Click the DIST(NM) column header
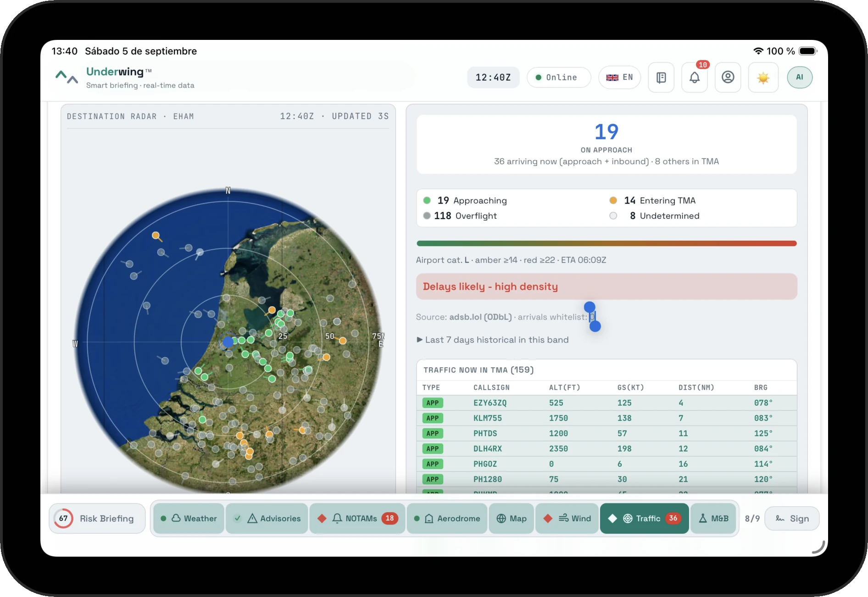This screenshot has height=597, width=868. coord(696,387)
